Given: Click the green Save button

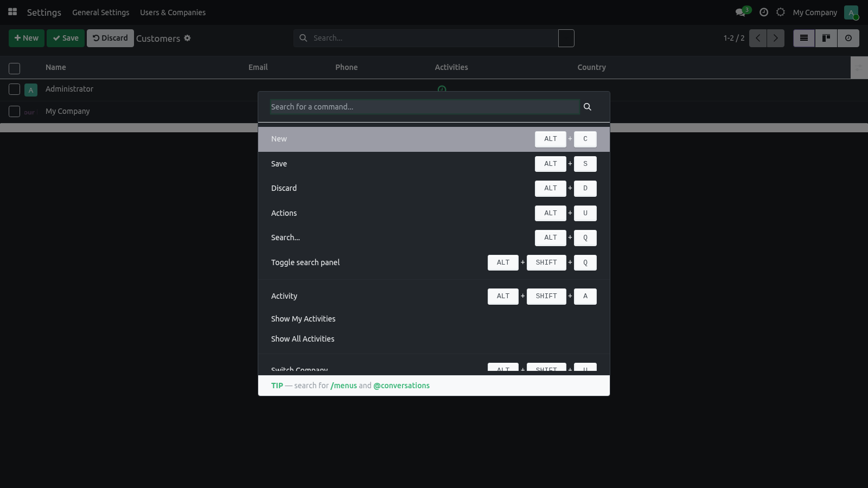Looking at the screenshot, I should [66, 38].
